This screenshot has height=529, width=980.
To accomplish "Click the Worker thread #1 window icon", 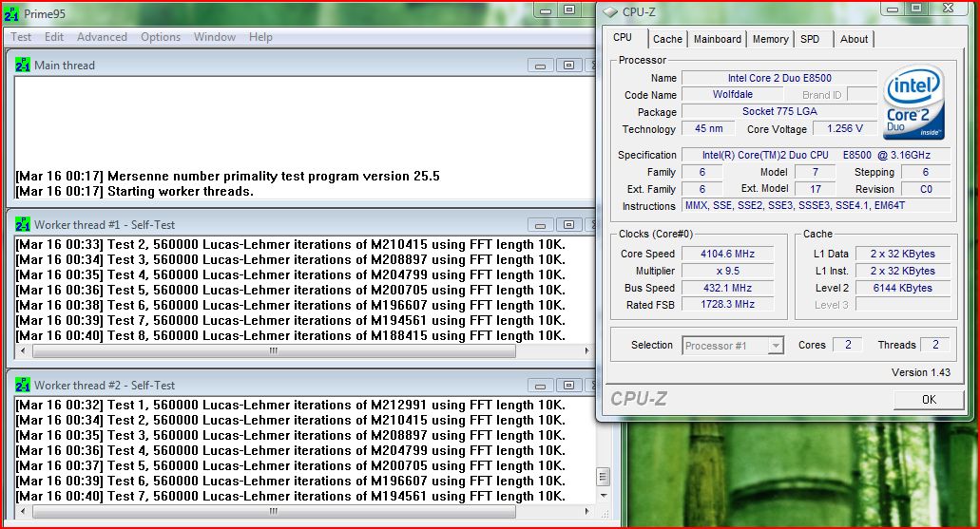I will pos(23,224).
